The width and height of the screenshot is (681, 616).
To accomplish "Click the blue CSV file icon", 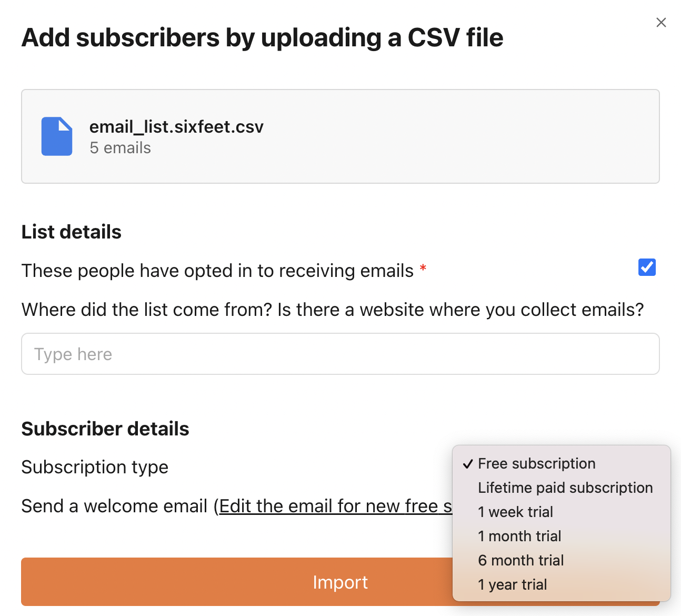I will coord(57,136).
